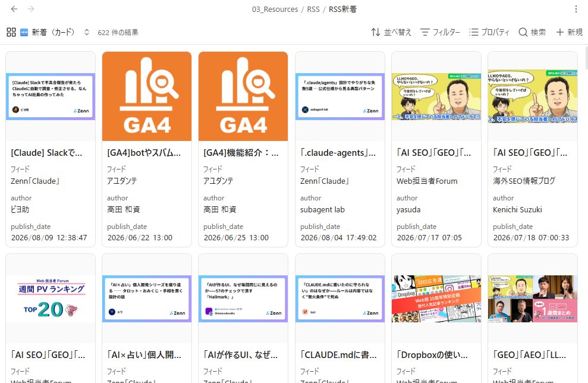588x383 pixels.
Task: Click the date 2026/07/17 07:05
Action: (429, 237)
